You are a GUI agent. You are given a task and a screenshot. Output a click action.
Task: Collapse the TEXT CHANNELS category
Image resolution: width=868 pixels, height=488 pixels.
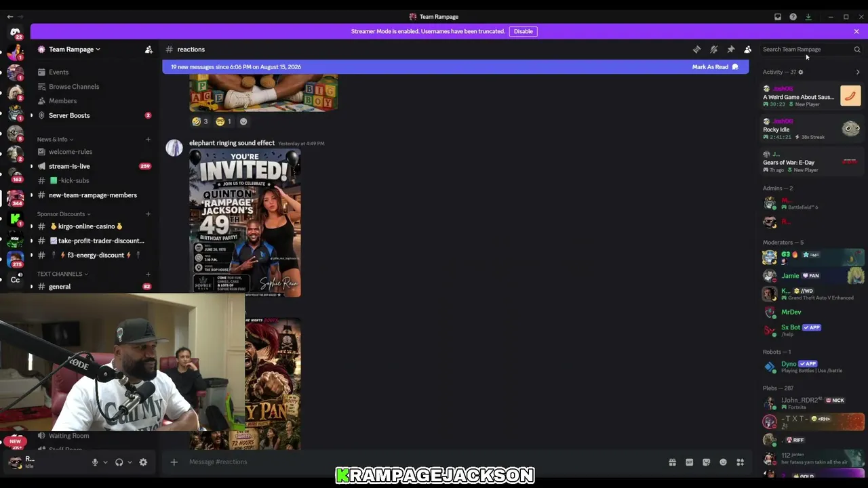(62, 274)
